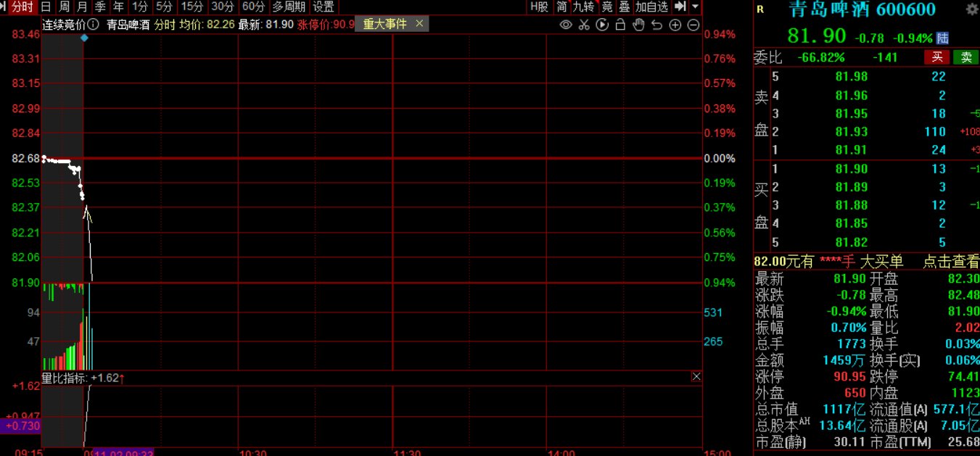Select the hand pan tool icon

[x=638, y=25]
